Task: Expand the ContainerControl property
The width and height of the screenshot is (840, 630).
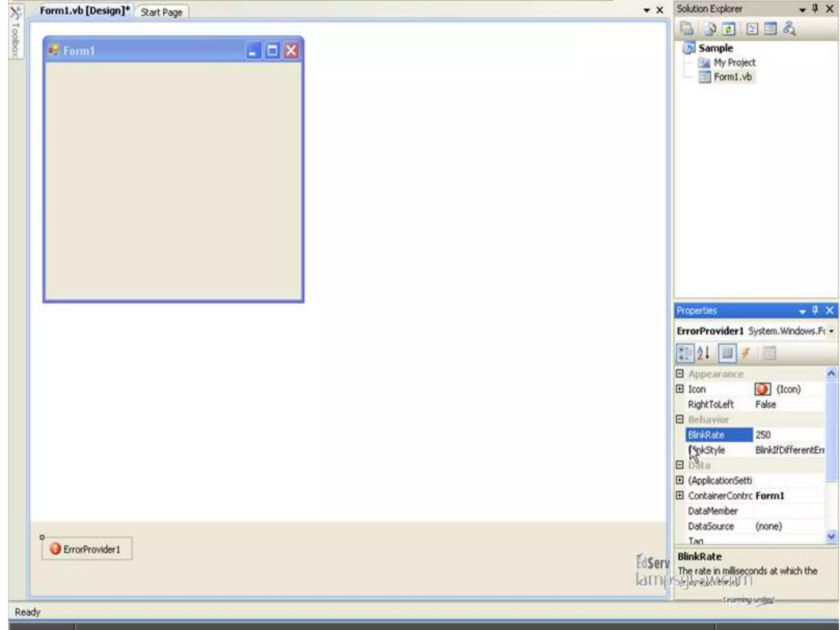Action: coord(680,495)
